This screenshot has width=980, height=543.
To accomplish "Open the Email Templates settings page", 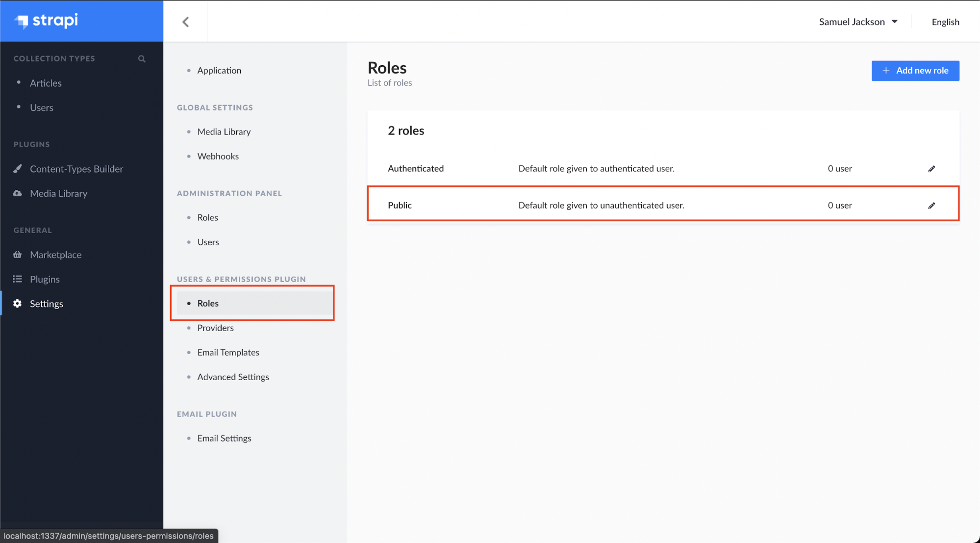I will tap(228, 352).
